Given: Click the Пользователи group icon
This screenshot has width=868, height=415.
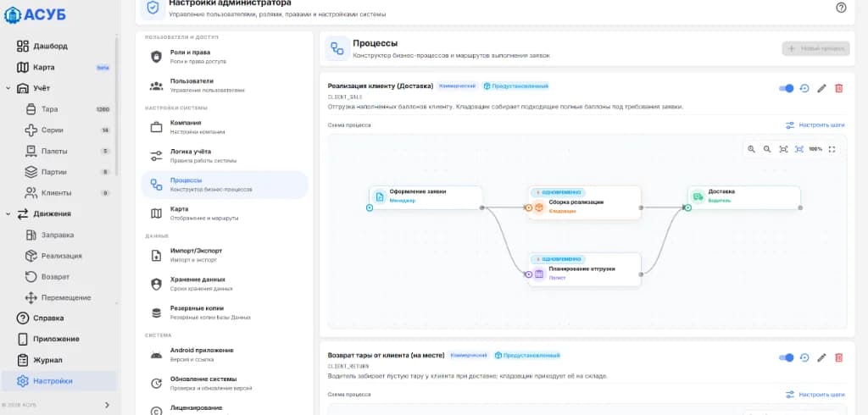Looking at the screenshot, I should [x=156, y=86].
